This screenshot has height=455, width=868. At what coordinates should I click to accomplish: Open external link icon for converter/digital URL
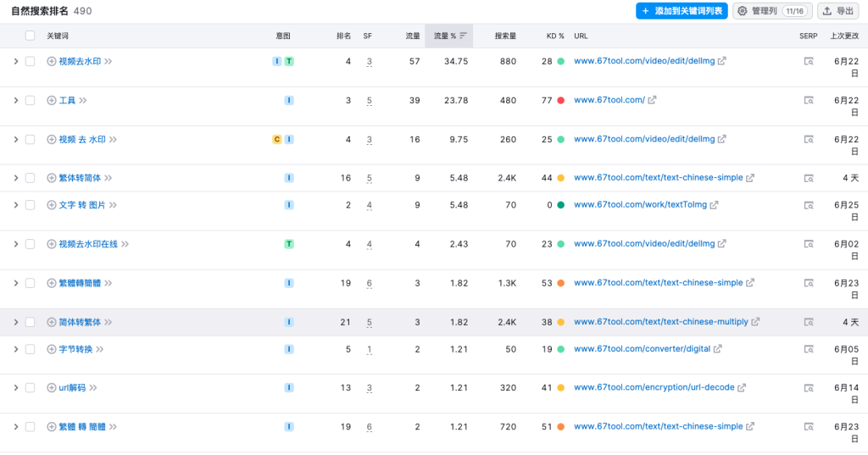(717, 349)
